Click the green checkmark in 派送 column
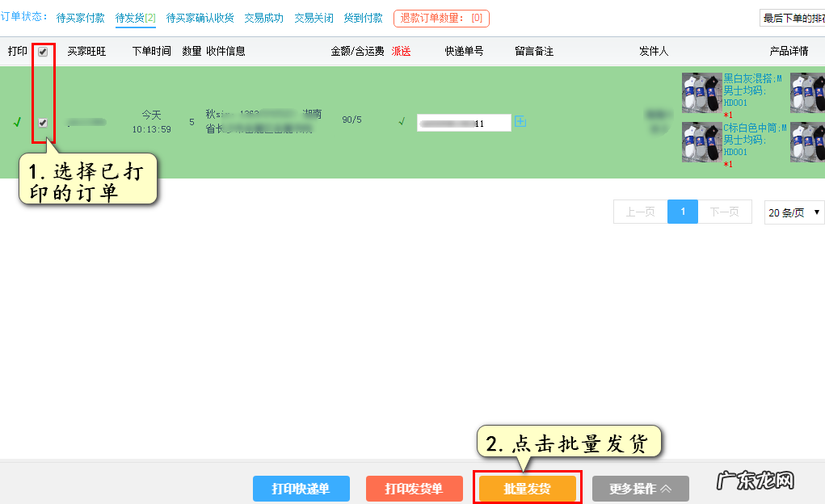Screen dimensions: 825x504 [x=402, y=122]
